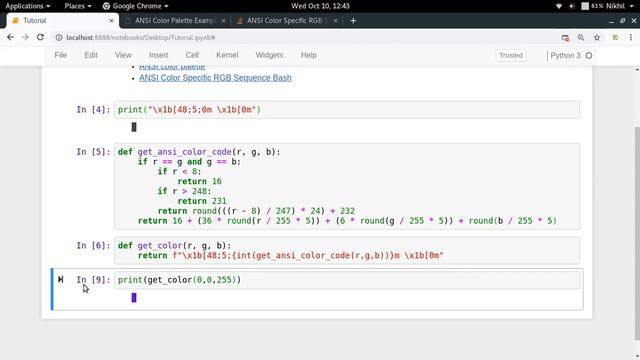The width and height of the screenshot is (640, 360).
Task: Open a new browser tab with plus
Action: tap(353, 20)
